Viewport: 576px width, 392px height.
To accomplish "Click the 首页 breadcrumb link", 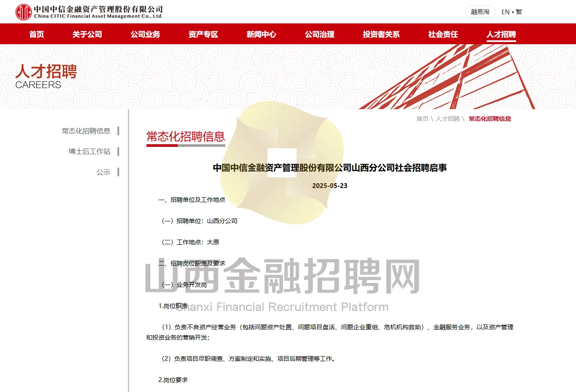I will click(x=423, y=119).
